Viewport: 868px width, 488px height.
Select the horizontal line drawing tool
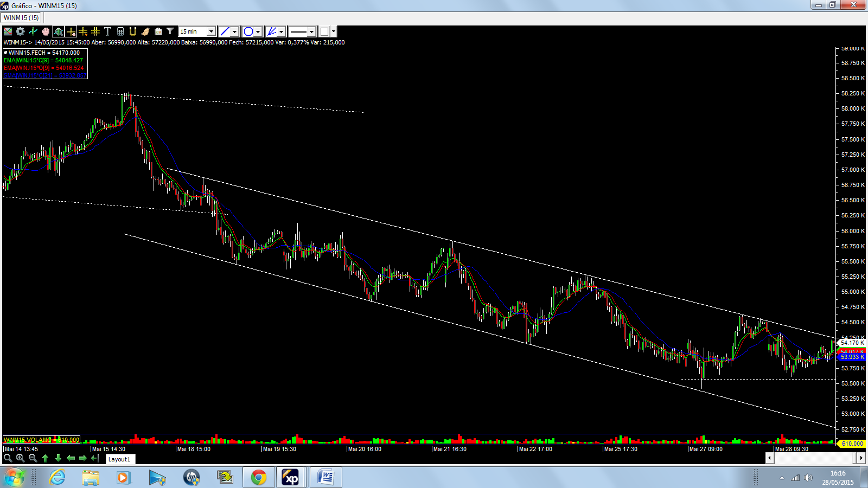pyautogui.click(x=83, y=31)
